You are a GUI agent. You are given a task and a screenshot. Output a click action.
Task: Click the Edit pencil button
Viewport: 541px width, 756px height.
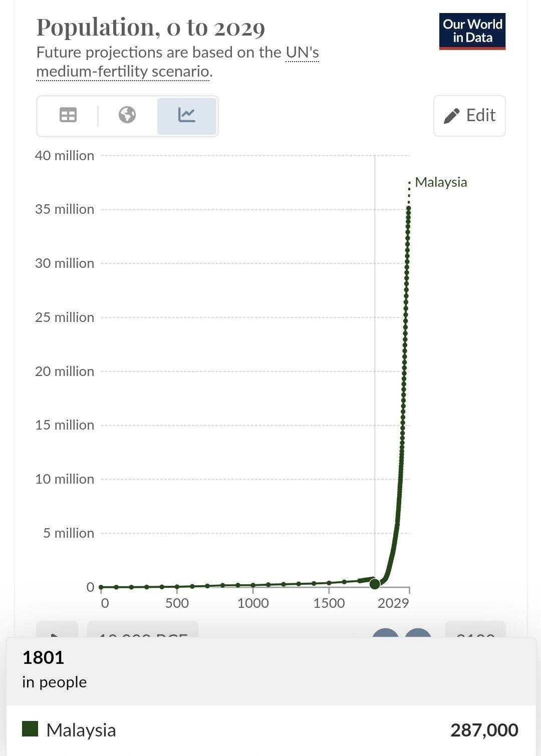tap(469, 116)
